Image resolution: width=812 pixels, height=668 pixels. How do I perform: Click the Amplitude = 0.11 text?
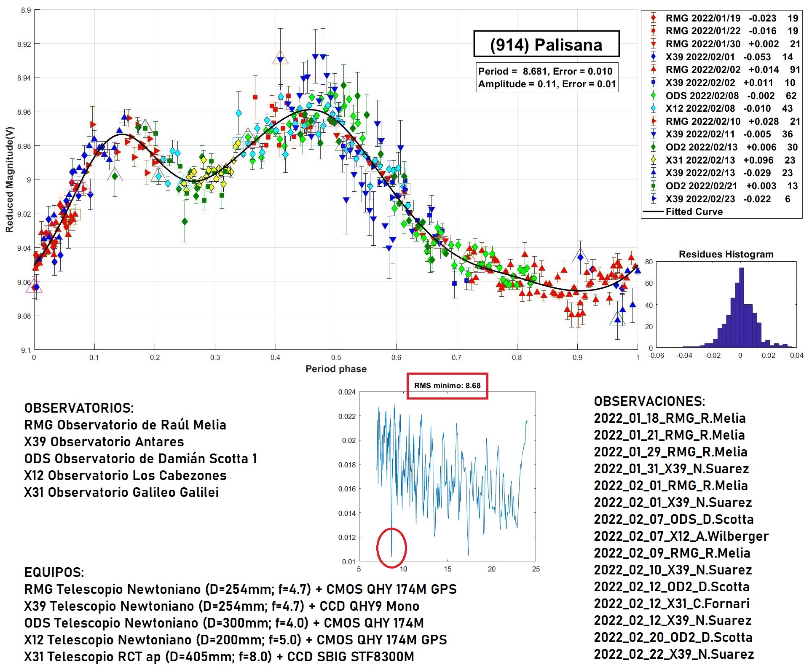547,84
